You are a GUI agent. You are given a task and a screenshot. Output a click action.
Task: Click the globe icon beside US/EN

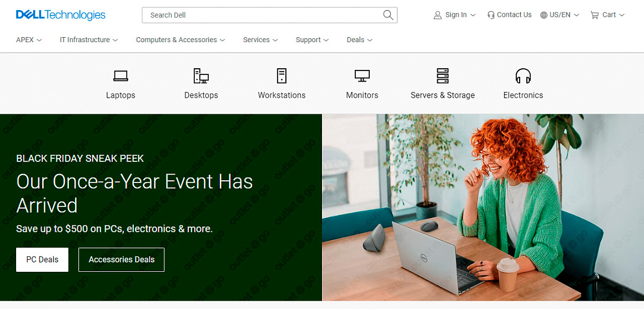pyautogui.click(x=544, y=15)
